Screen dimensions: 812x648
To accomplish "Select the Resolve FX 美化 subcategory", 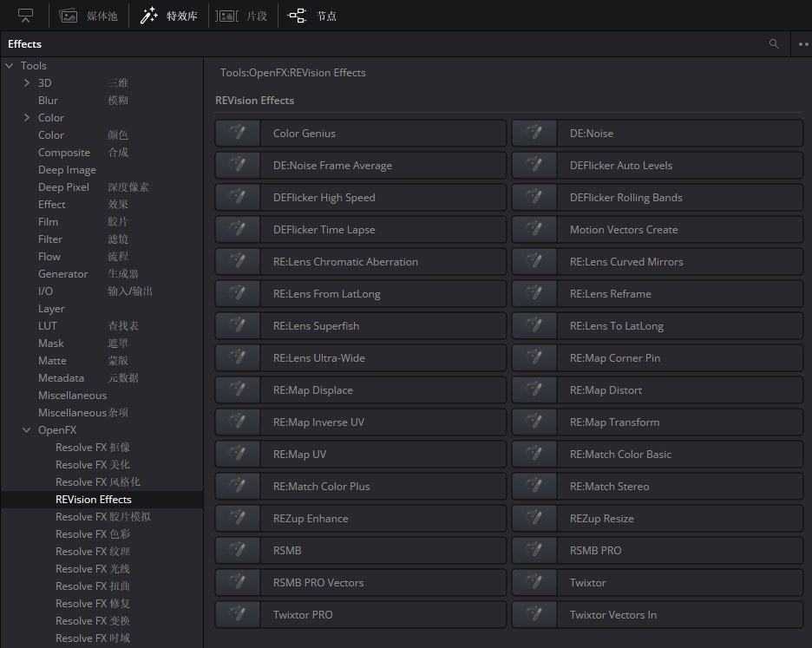I will 93,465.
